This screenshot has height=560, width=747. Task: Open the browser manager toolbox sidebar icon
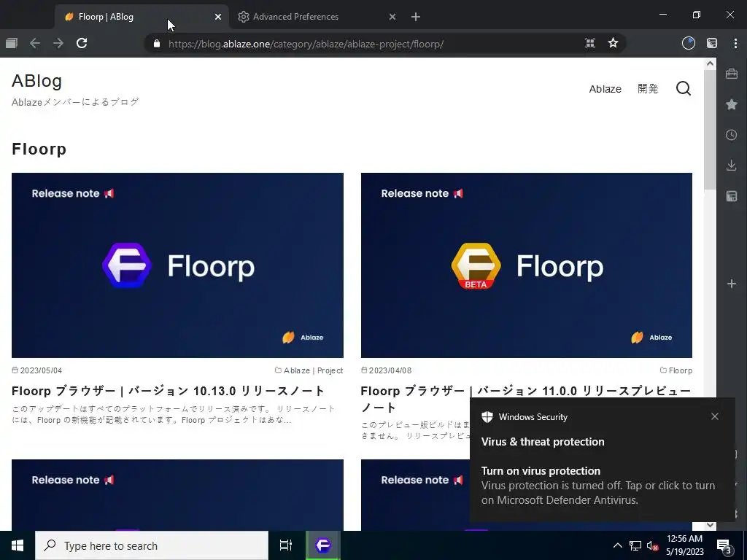tap(732, 74)
